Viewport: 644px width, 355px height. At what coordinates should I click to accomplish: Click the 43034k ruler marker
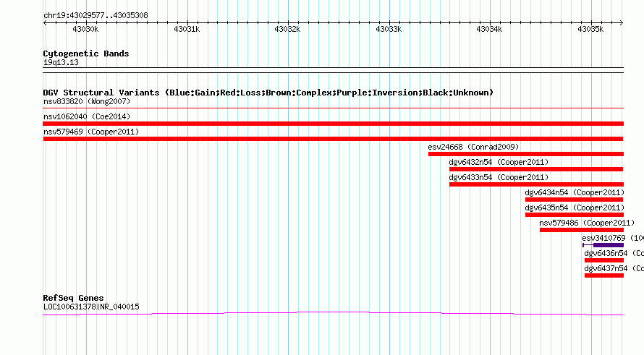coord(489,29)
